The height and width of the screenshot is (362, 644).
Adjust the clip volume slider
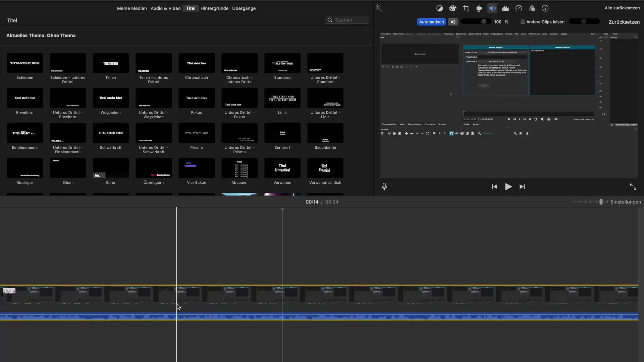[x=476, y=21]
